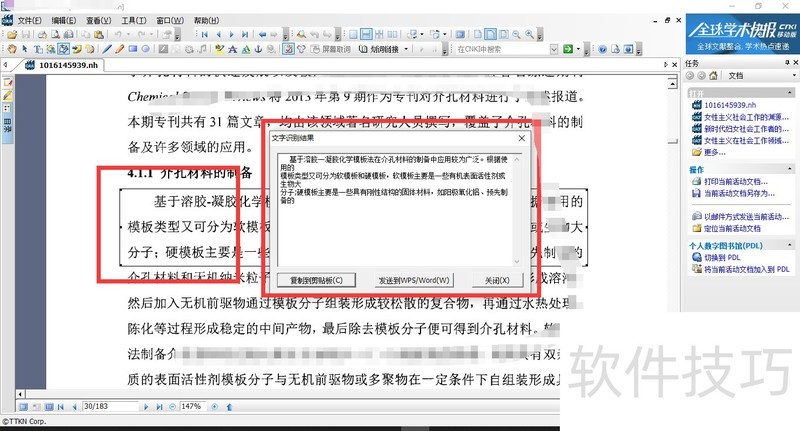
Task: Go to previous page in top toolbar
Action: 219,35
